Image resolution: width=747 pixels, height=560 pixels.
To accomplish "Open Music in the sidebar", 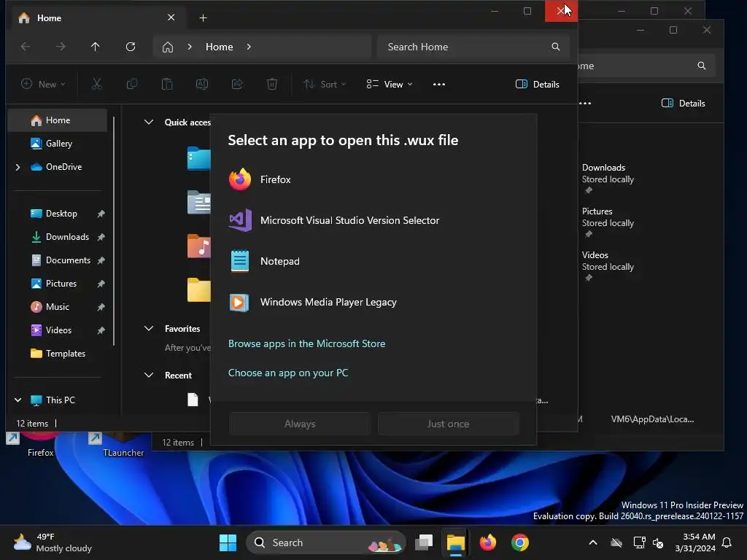I will pyautogui.click(x=58, y=307).
